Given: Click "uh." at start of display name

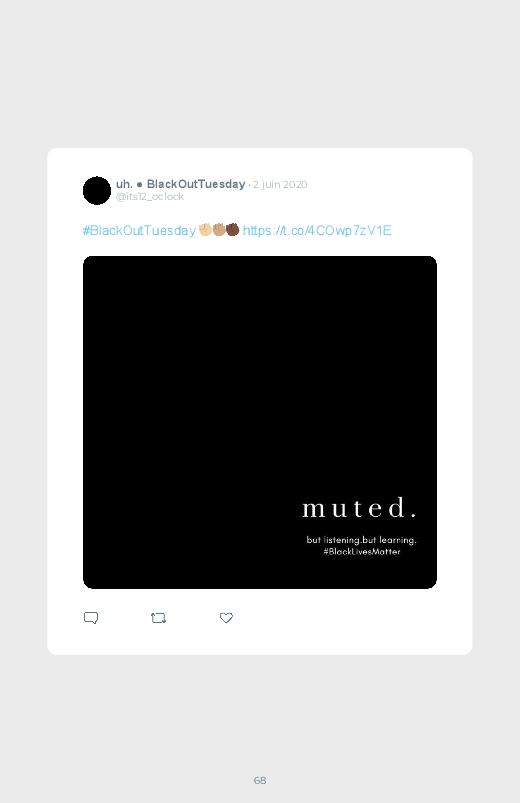Looking at the screenshot, I should point(124,184).
